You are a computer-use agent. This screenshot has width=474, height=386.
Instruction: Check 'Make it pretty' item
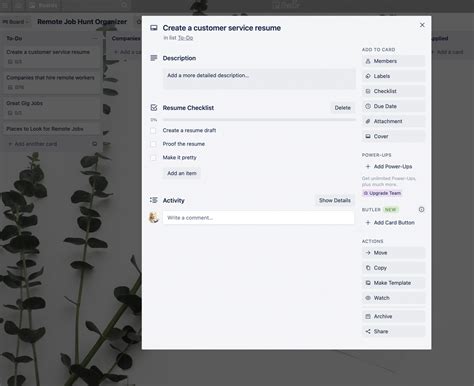[153, 158]
